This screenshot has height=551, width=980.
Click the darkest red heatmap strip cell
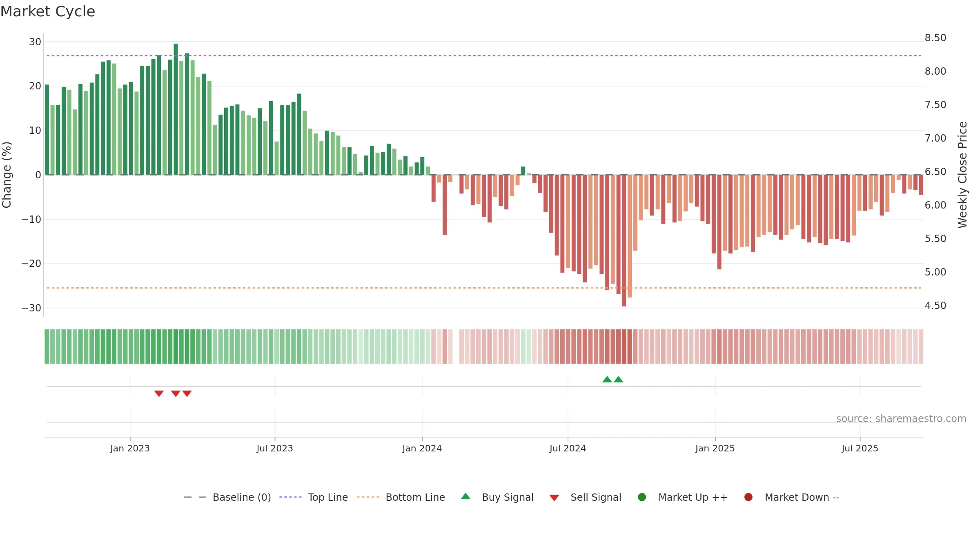point(624,347)
